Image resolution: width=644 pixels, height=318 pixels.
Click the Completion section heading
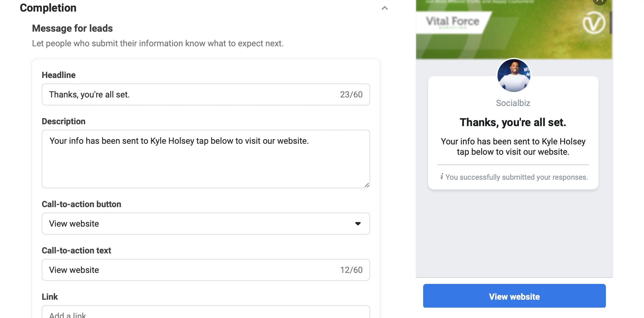(x=48, y=8)
